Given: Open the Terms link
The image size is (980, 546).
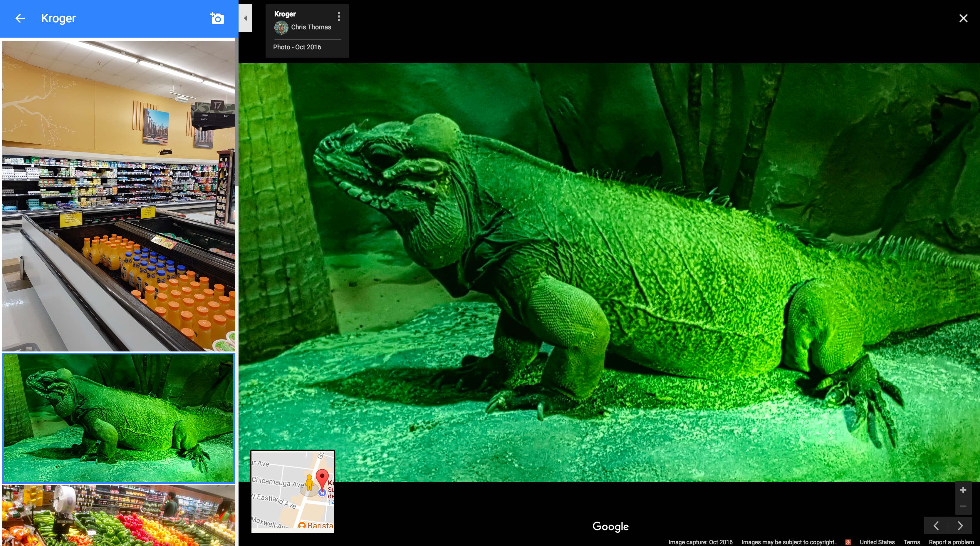Looking at the screenshot, I should [912, 542].
